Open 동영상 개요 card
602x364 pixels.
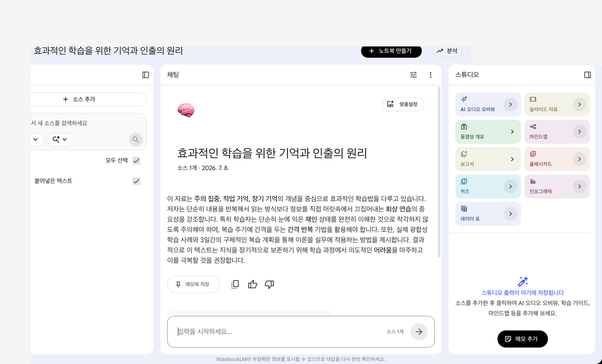(x=488, y=132)
